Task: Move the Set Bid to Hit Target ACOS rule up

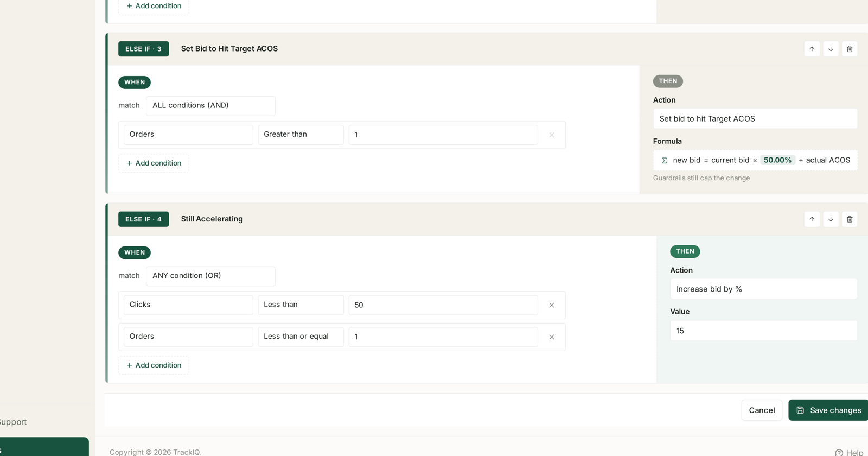Action: click(812, 49)
